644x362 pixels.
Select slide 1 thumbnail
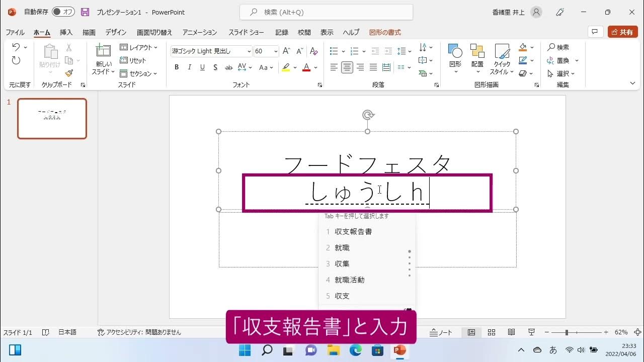pos(52,119)
